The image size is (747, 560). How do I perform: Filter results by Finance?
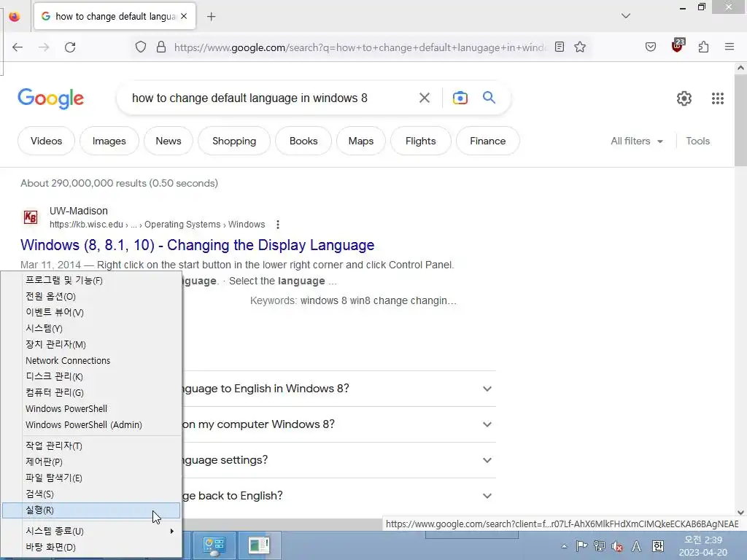point(488,141)
